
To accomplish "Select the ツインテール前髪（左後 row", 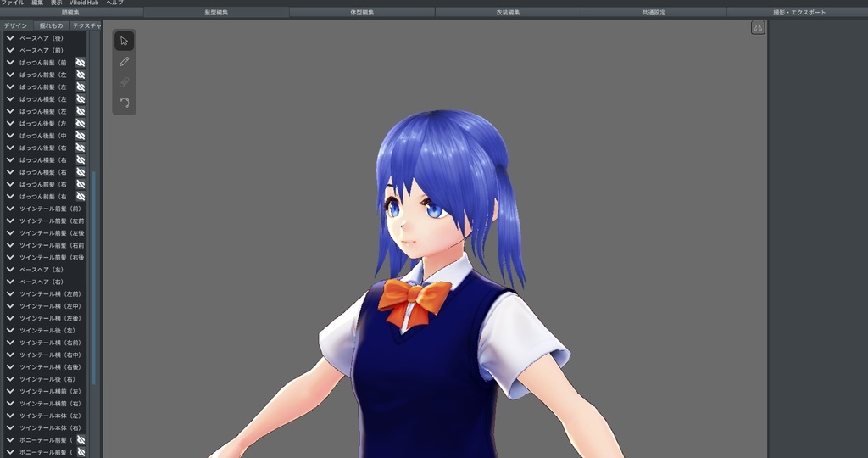I will (44, 233).
